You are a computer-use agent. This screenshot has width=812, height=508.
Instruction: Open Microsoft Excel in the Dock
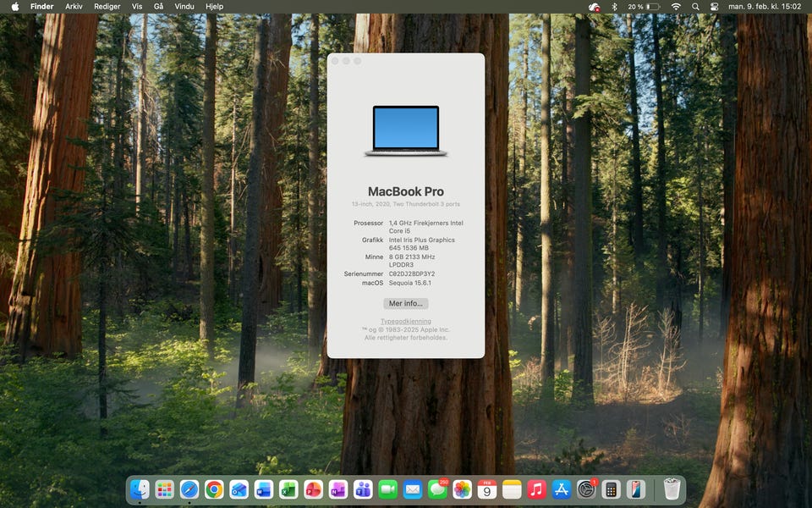pos(288,489)
